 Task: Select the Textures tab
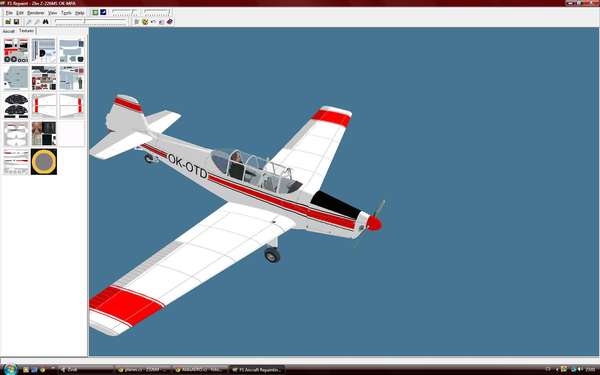(x=26, y=31)
